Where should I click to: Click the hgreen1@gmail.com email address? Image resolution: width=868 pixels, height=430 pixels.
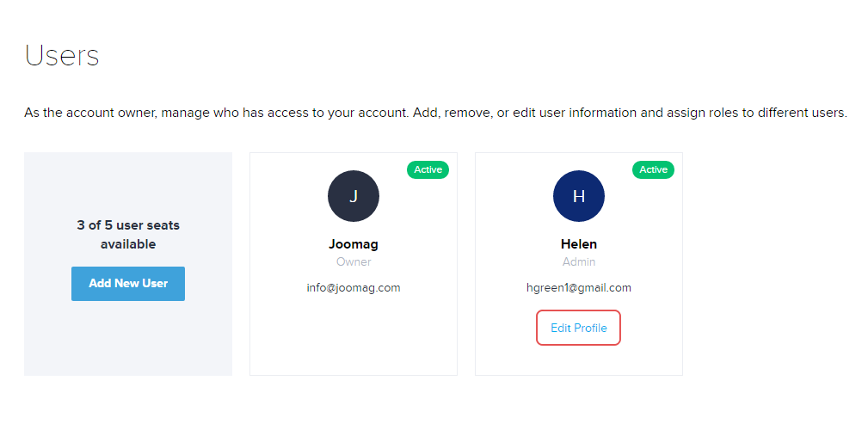point(578,287)
